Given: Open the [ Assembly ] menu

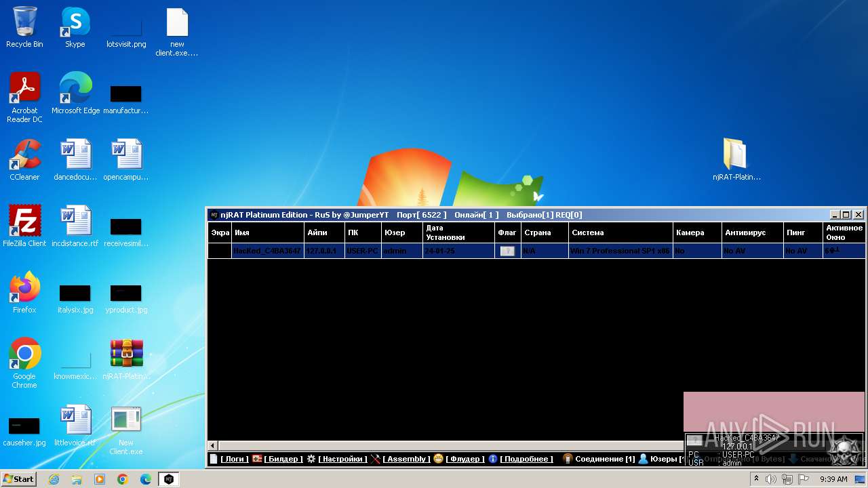Looking at the screenshot, I should click(406, 459).
